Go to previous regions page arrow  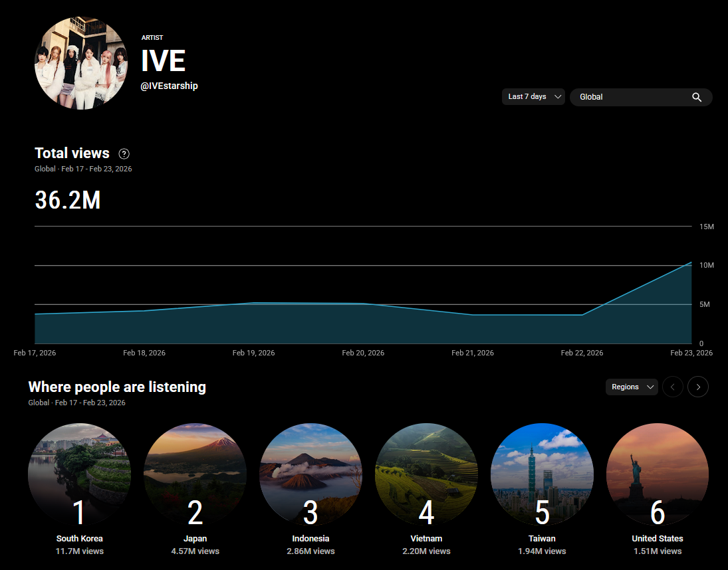[x=672, y=387]
